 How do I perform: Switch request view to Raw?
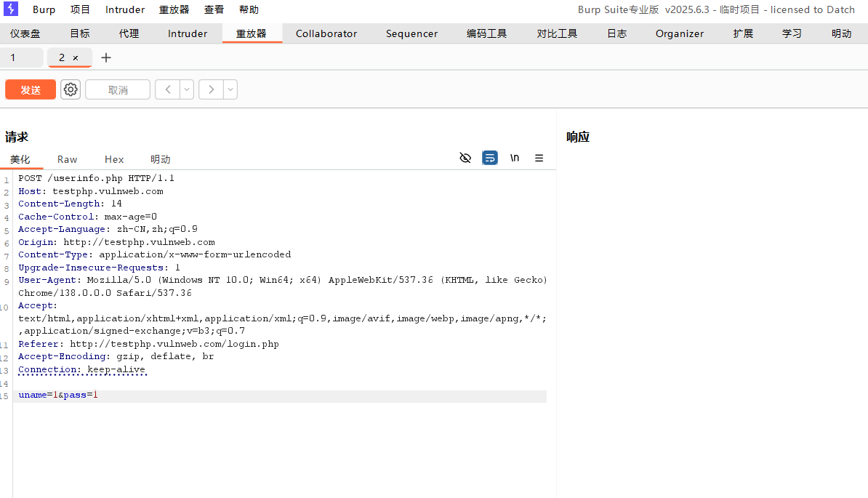point(67,159)
